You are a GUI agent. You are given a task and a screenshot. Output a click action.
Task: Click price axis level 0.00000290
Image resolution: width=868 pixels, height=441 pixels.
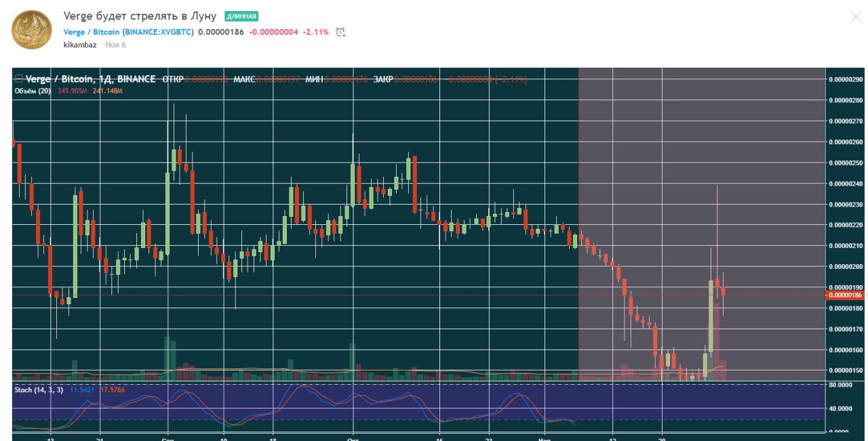pyautogui.click(x=846, y=79)
